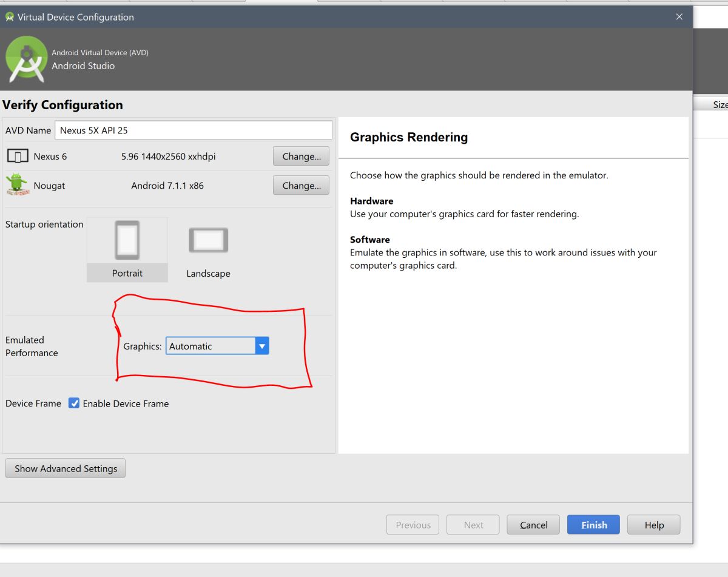Click the Emulated Performance label

click(32, 346)
